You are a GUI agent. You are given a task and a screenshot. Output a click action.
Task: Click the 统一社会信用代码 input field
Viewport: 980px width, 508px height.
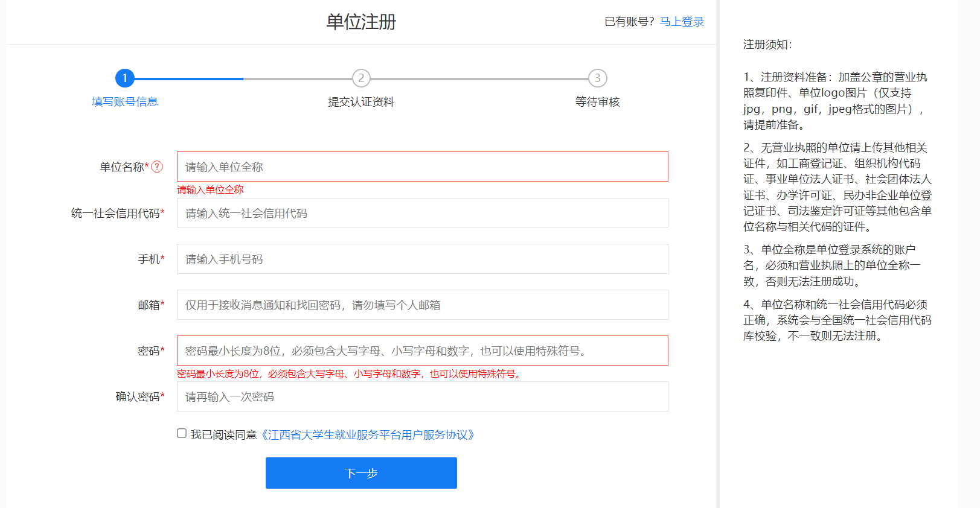[x=422, y=213]
